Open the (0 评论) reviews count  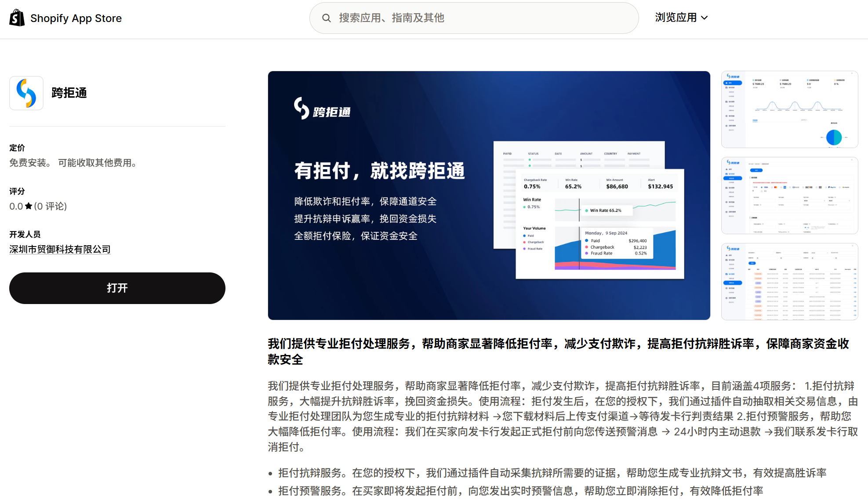point(51,206)
